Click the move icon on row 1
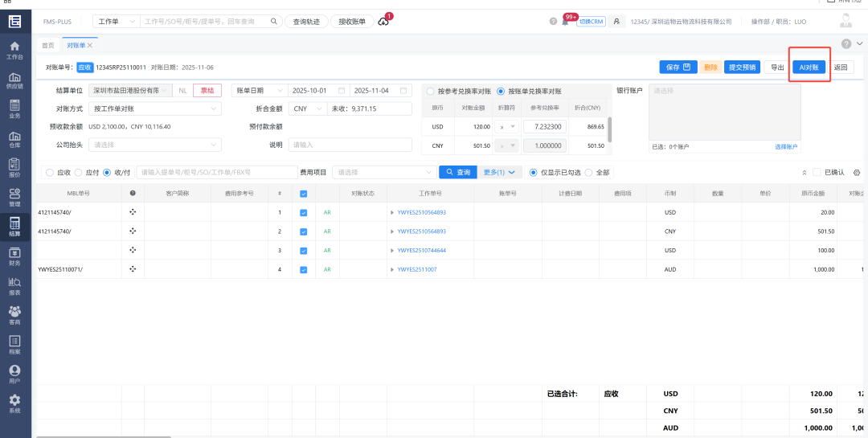The width and height of the screenshot is (868, 438). [x=133, y=212]
